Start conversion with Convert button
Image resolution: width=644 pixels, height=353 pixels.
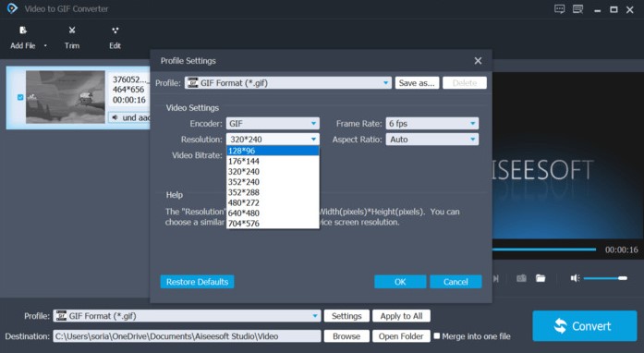(585, 326)
